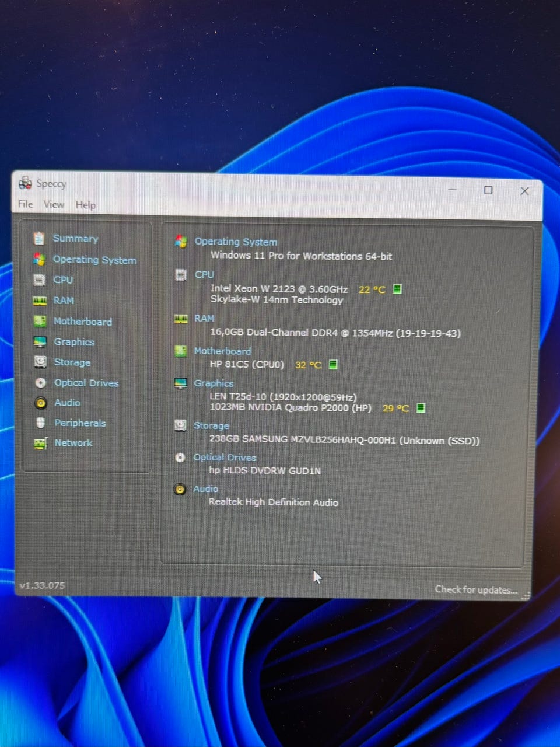This screenshot has width=560, height=747.
Task: Click the Motherboard icon in sidebar
Action: tap(40, 321)
